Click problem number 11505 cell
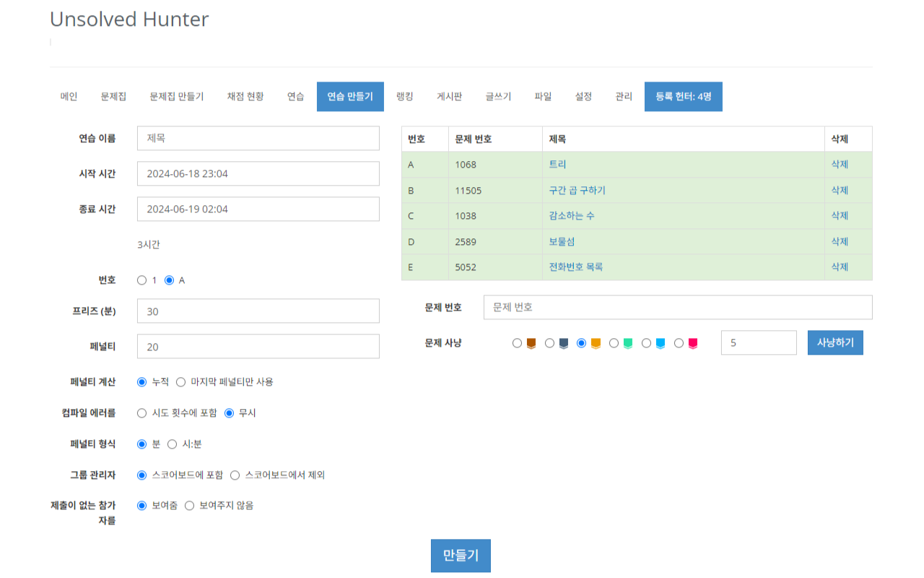Screen dimensions: 924x578 point(495,190)
